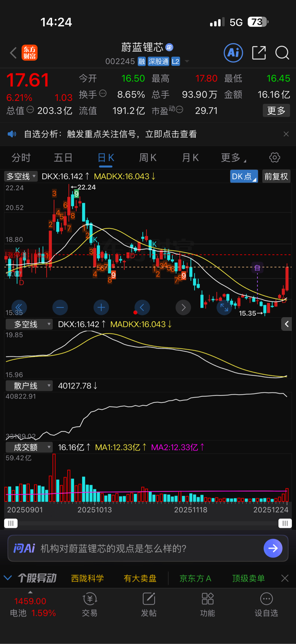Open the 功能 functions icon
Screen dimensions: 296x644
pyautogui.click(x=208, y=605)
